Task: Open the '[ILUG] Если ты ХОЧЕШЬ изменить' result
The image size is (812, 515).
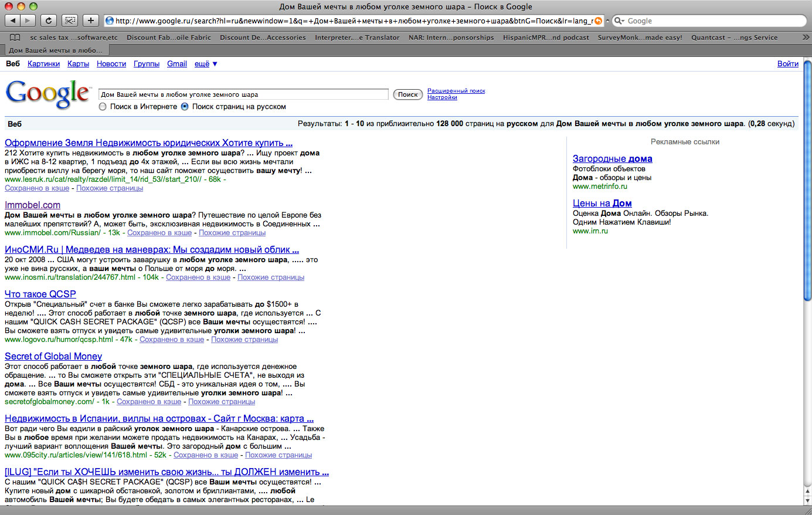Action: point(167,472)
